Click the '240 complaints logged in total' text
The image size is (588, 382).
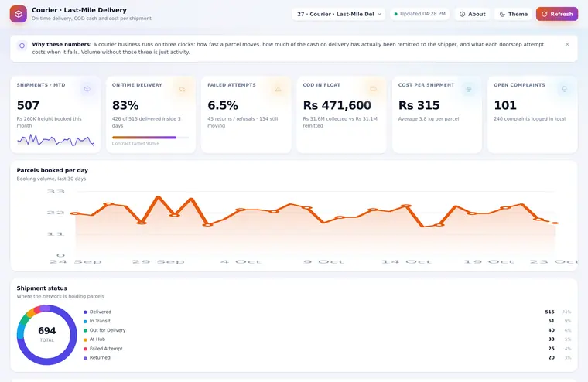[529, 119]
